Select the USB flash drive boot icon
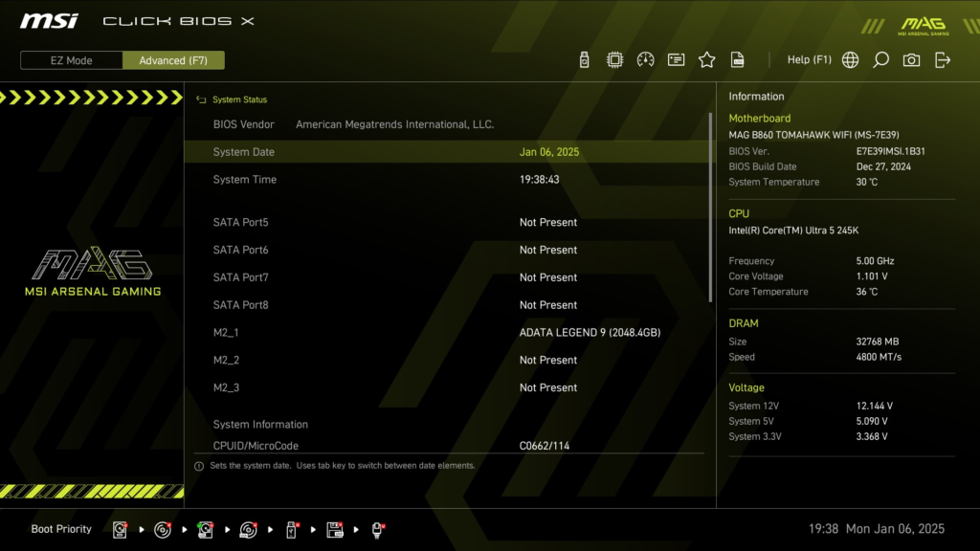 point(292,529)
